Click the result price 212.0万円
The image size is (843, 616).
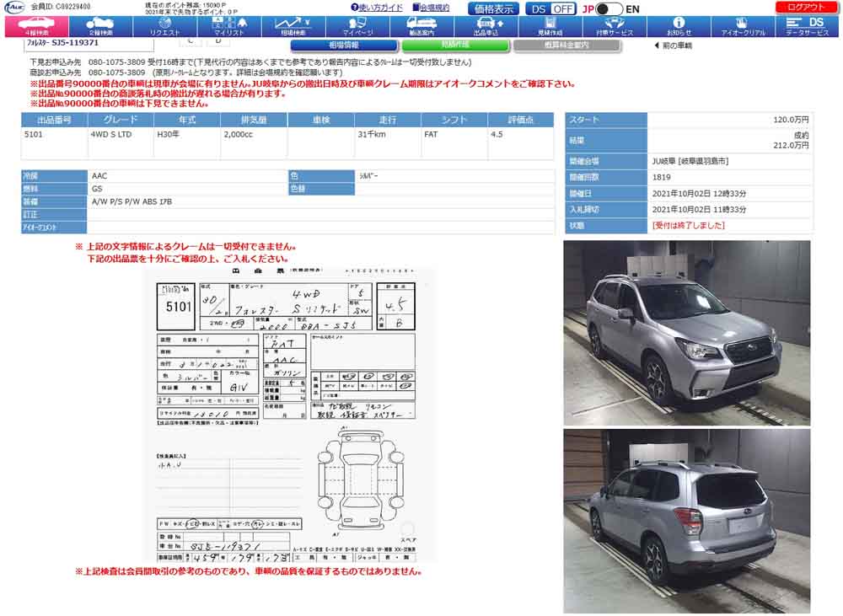791,146
